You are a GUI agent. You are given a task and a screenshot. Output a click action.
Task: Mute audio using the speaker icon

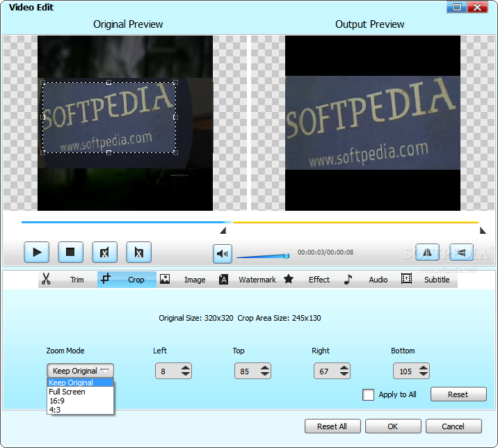click(x=223, y=254)
